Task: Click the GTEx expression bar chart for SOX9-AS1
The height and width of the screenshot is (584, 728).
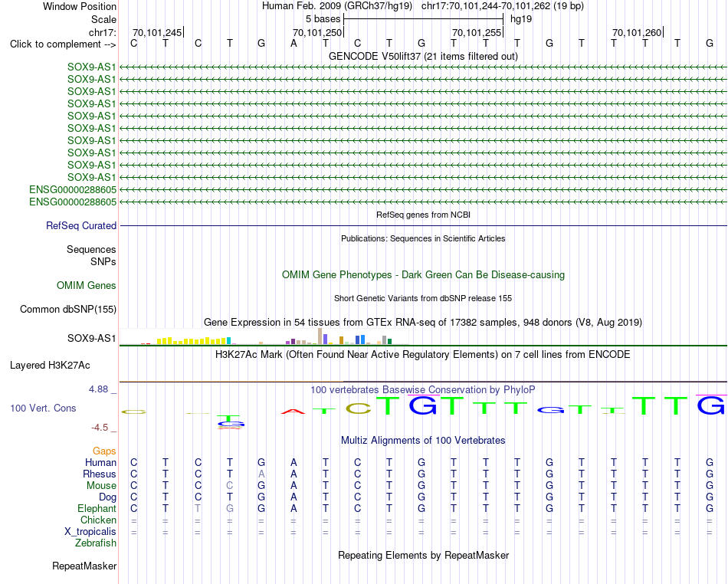Action: coord(264,336)
